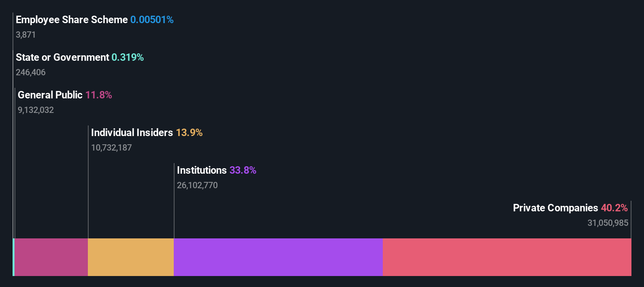Click the State or Government label

point(62,57)
